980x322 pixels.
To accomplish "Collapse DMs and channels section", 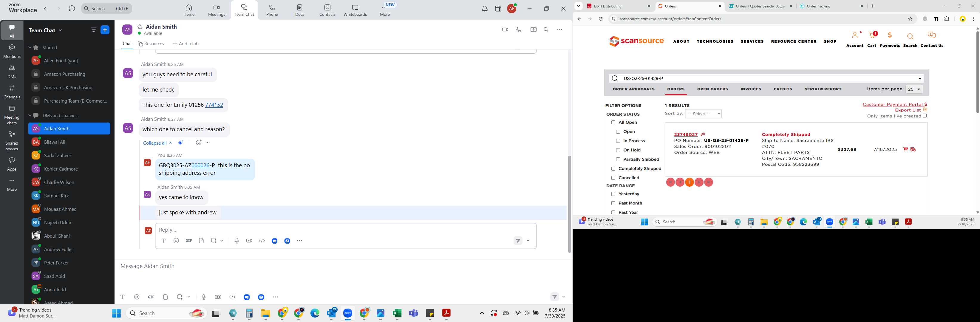I will coord(30,116).
